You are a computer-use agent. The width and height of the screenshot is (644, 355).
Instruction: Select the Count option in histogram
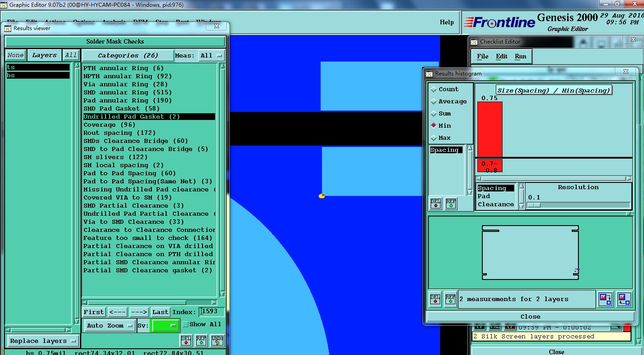445,89
